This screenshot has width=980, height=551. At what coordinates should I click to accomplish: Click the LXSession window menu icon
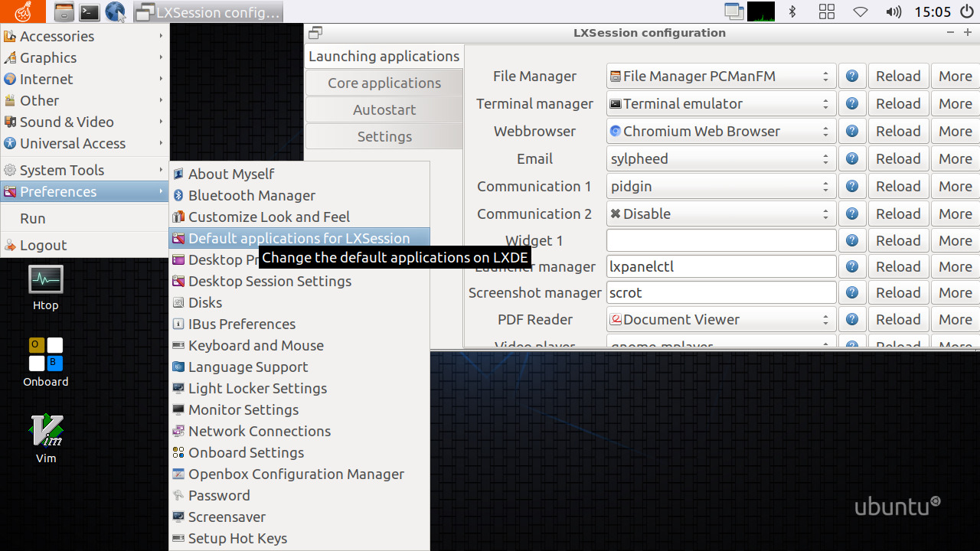(x=315, y=33)
